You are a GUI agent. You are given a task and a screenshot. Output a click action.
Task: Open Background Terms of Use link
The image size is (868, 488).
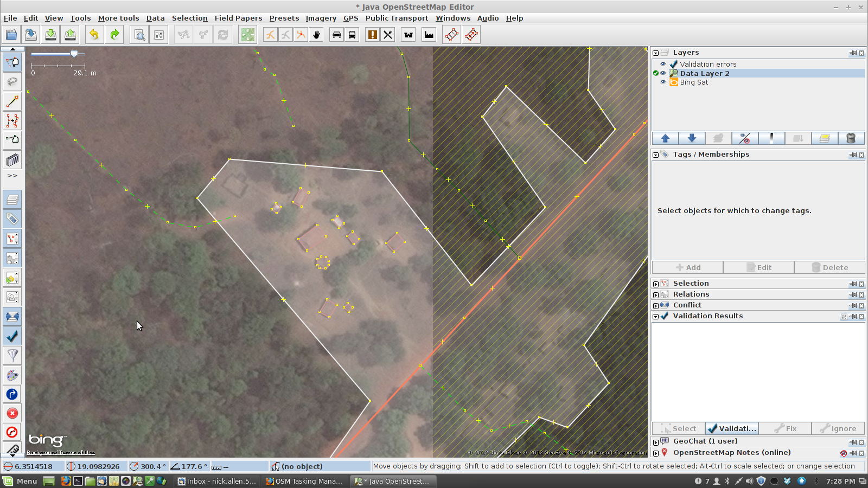(61, 452)
